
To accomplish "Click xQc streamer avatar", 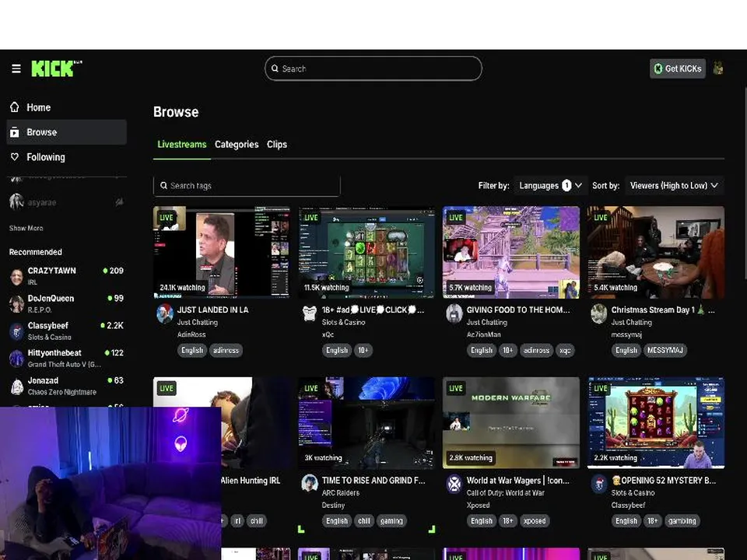I will (310, 313).
